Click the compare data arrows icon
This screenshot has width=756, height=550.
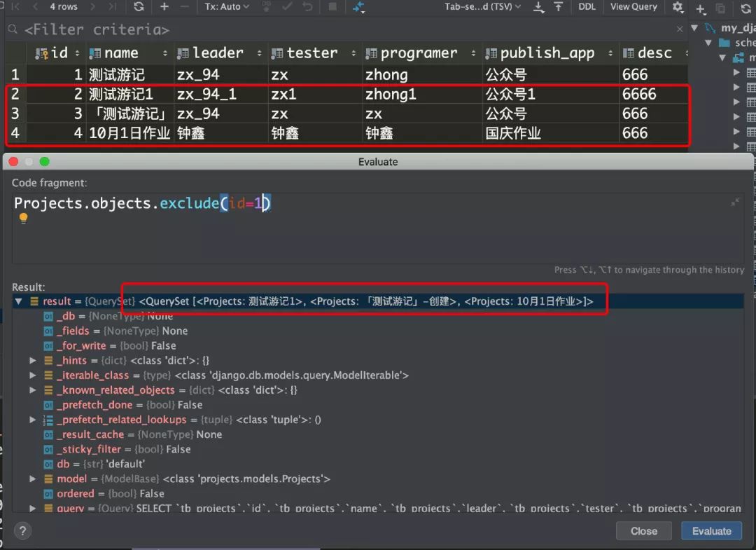pyautogui.click(x=358, y=7)
